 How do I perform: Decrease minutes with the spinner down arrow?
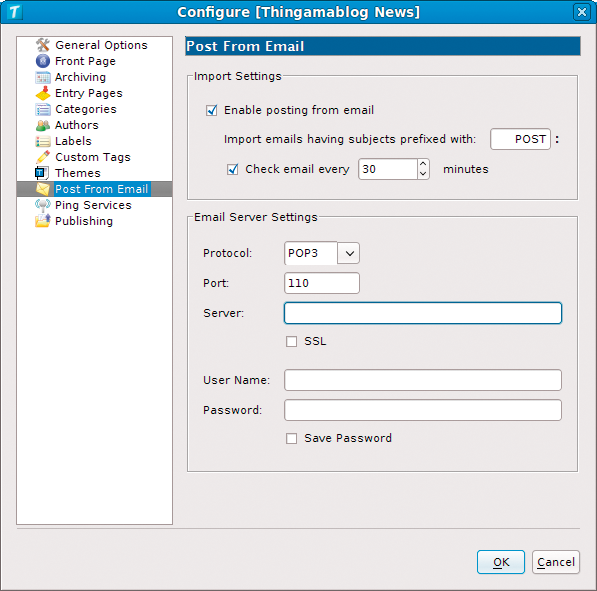[x=423, y=174]
